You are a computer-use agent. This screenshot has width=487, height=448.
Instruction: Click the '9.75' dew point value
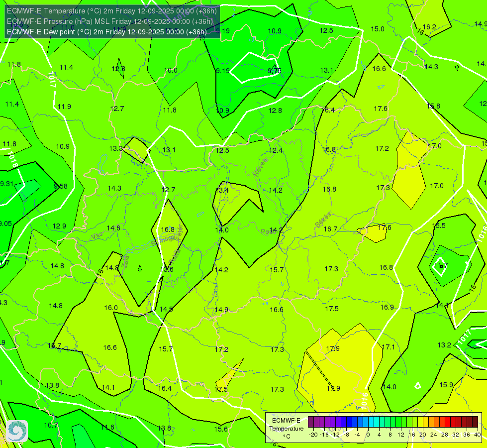pos(275,71)
